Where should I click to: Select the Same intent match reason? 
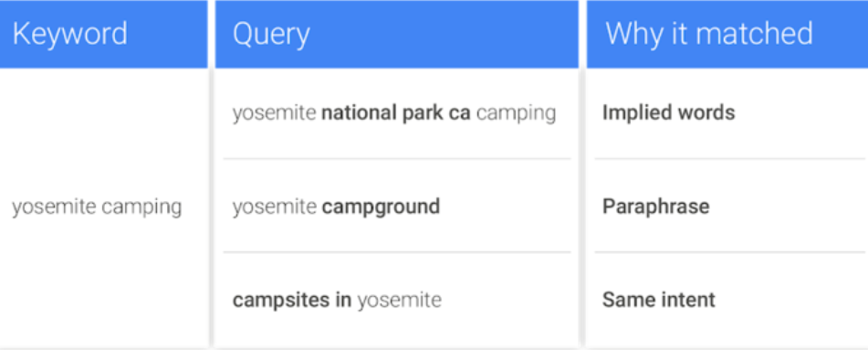click(659, 300)
